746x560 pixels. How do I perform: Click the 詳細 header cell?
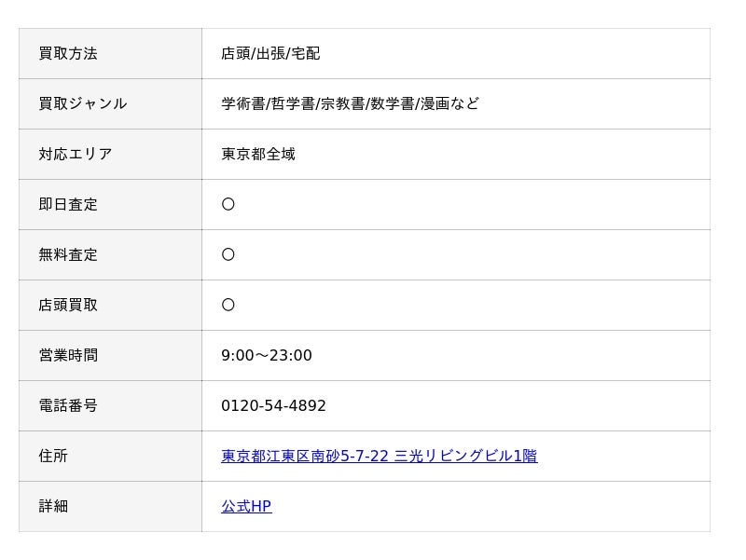tap(110, 506)
